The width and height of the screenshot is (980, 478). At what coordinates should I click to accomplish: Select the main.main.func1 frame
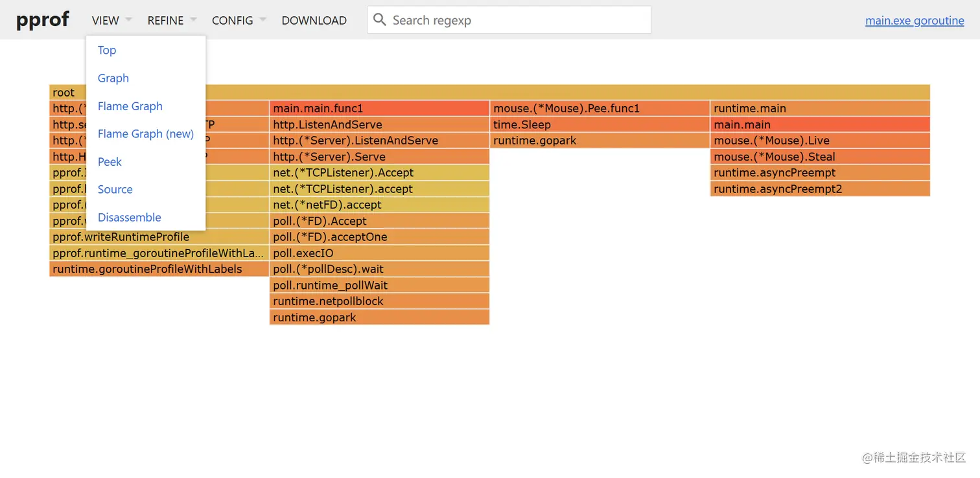tap(379, 108)
